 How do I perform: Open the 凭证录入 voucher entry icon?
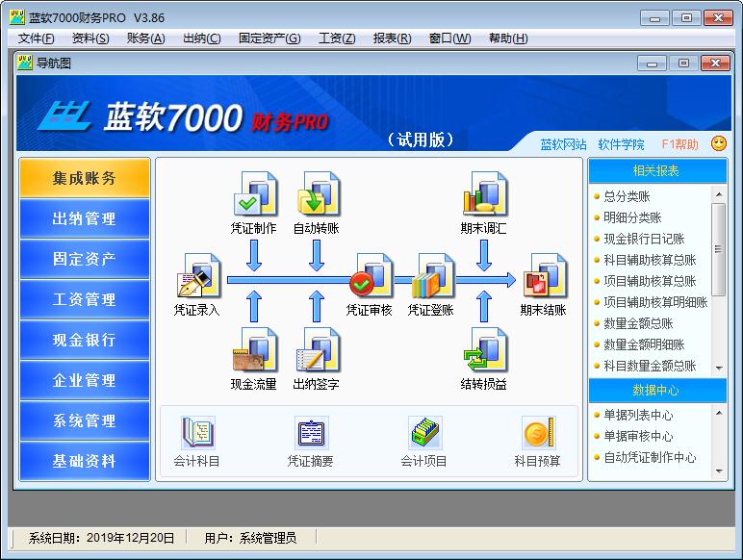point(197,275)
